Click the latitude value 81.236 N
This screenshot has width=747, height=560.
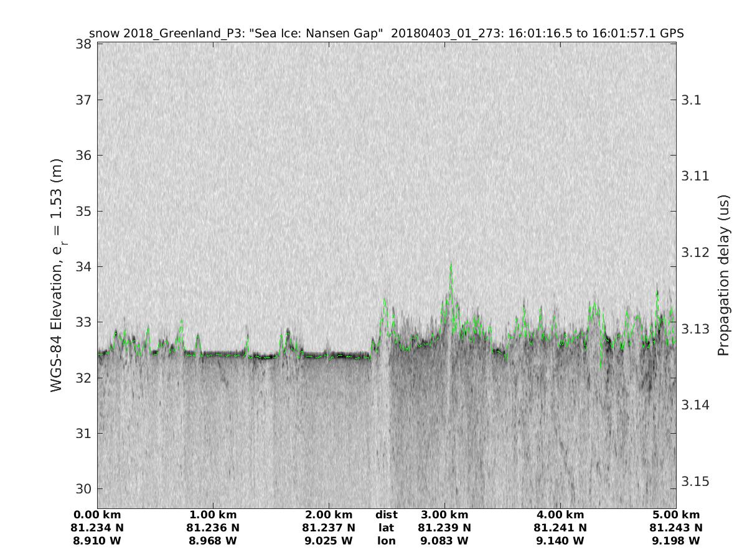tap(213, 528)
